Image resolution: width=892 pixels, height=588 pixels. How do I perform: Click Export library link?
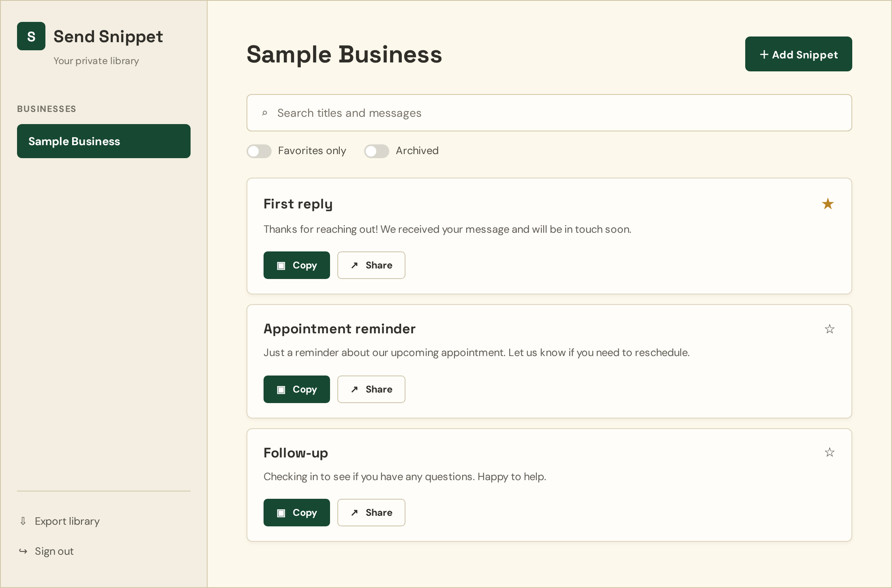click(x=67, y=521)
